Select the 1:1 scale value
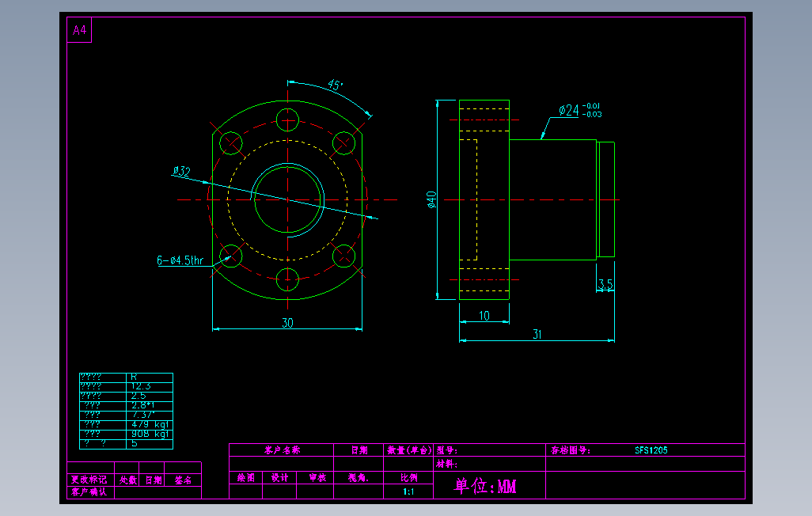 408,491
